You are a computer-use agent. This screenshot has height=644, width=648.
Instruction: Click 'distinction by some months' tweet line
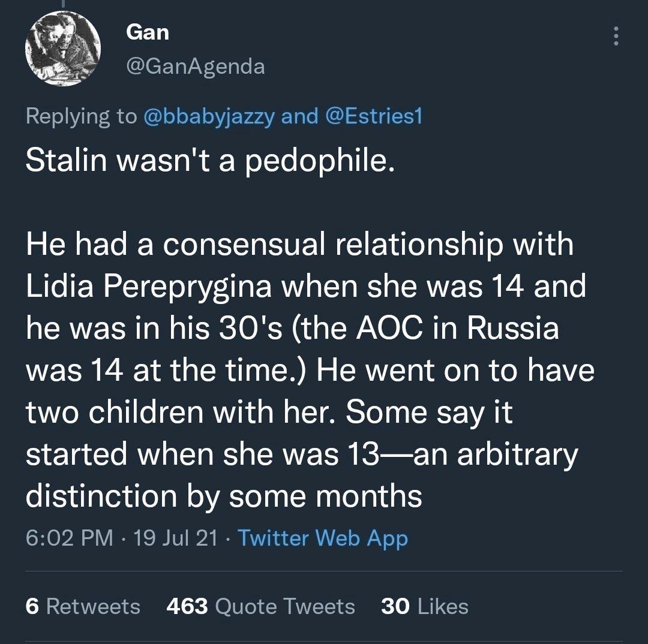tap(223, 495)
